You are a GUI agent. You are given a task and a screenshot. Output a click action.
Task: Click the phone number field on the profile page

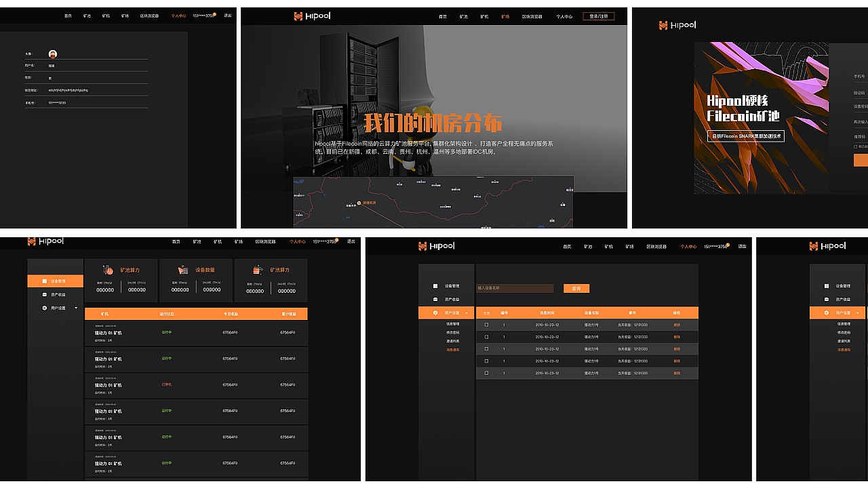(86, 102)
